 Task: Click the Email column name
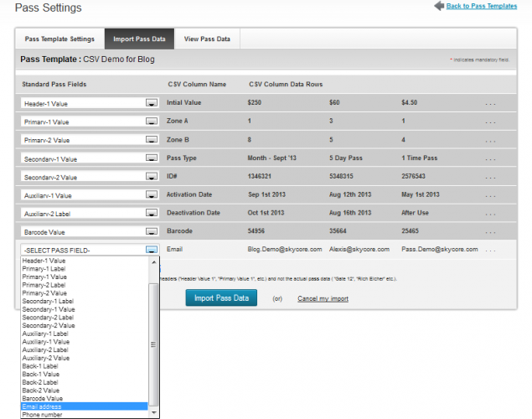pyautogui.click(x=175, y=250)
